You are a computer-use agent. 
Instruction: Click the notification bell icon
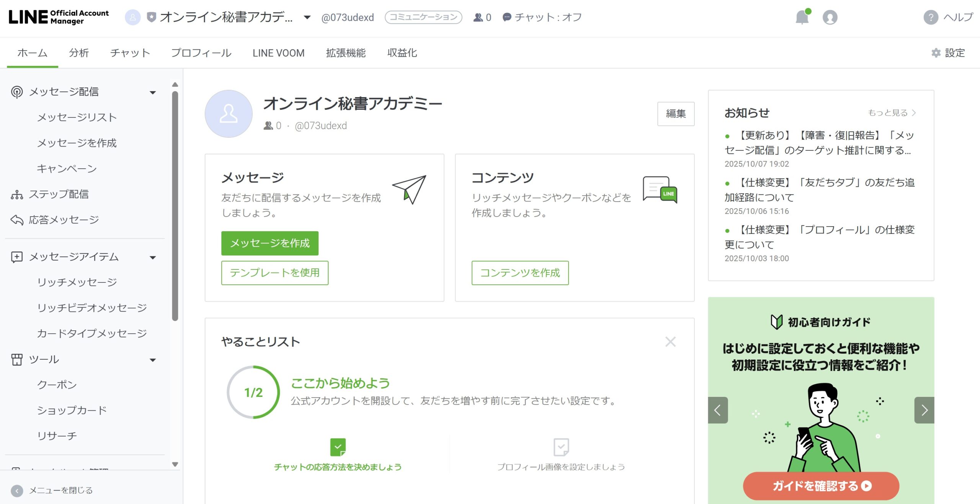802,18
